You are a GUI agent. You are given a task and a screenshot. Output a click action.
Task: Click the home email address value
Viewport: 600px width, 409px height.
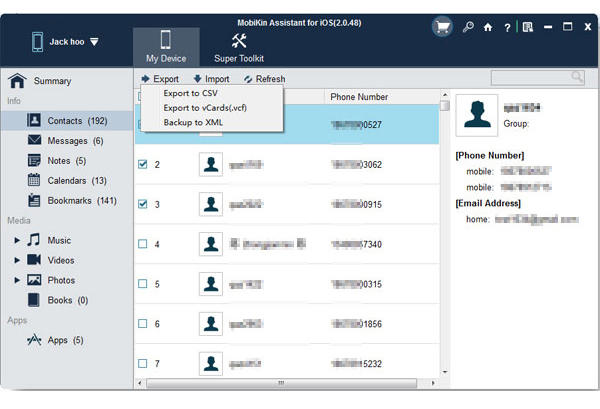point(536,220)
